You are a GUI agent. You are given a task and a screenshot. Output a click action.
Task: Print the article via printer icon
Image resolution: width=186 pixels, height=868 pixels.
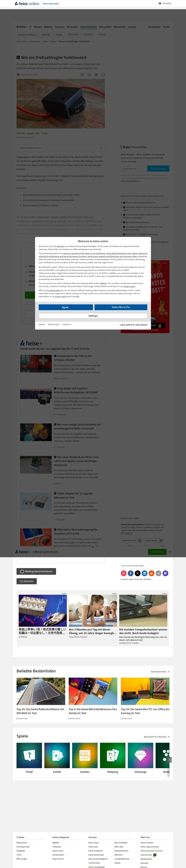[96, 75]
